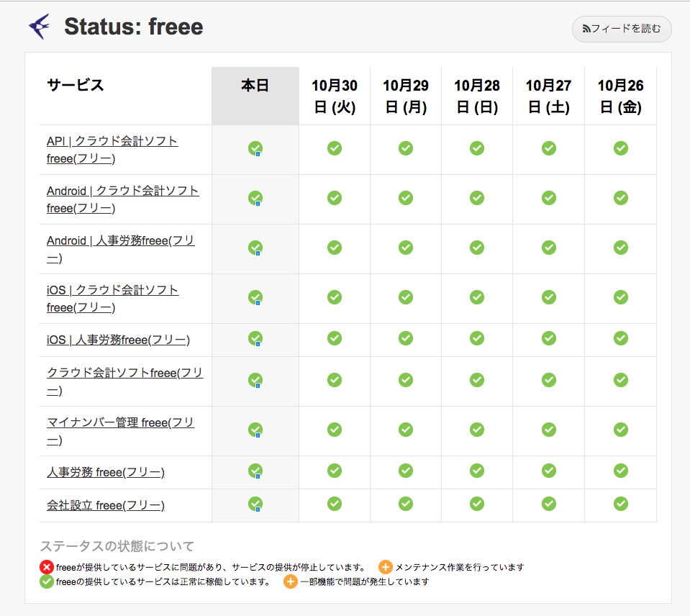Click today's status icon for iOS クラウド会計 row
Image resolution: width=690 pixels, height=616 pixels.
click(x=255, y=298)
